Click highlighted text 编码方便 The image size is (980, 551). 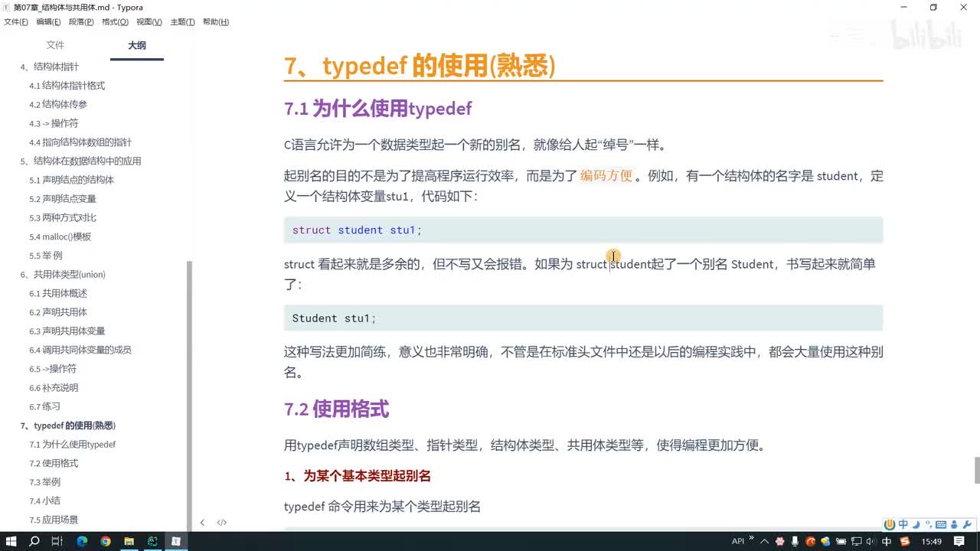[606, 175]
